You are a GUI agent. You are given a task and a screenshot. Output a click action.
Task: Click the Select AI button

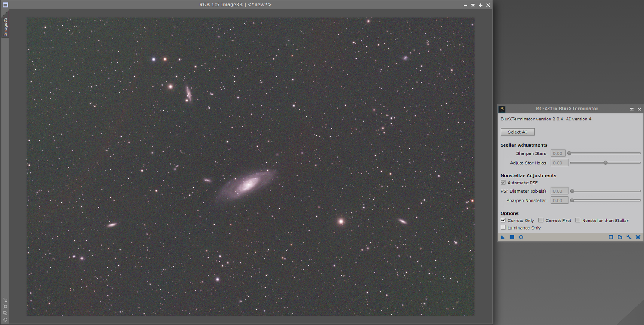click(x=517, y=132)
